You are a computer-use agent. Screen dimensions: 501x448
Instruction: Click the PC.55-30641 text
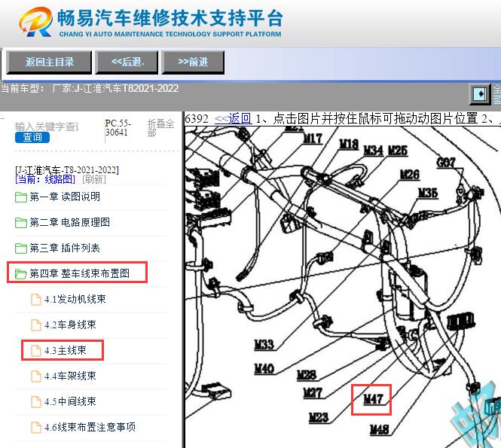[118, 128]
